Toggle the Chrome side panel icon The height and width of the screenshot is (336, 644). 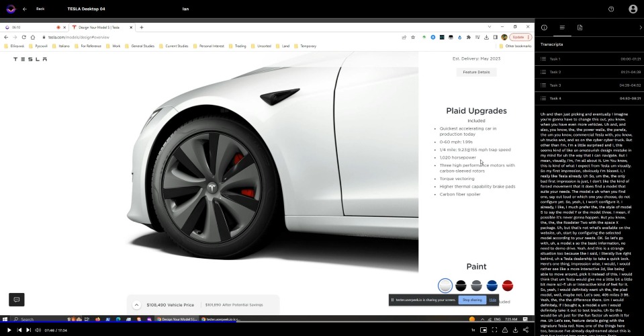(x=496, y=37)
